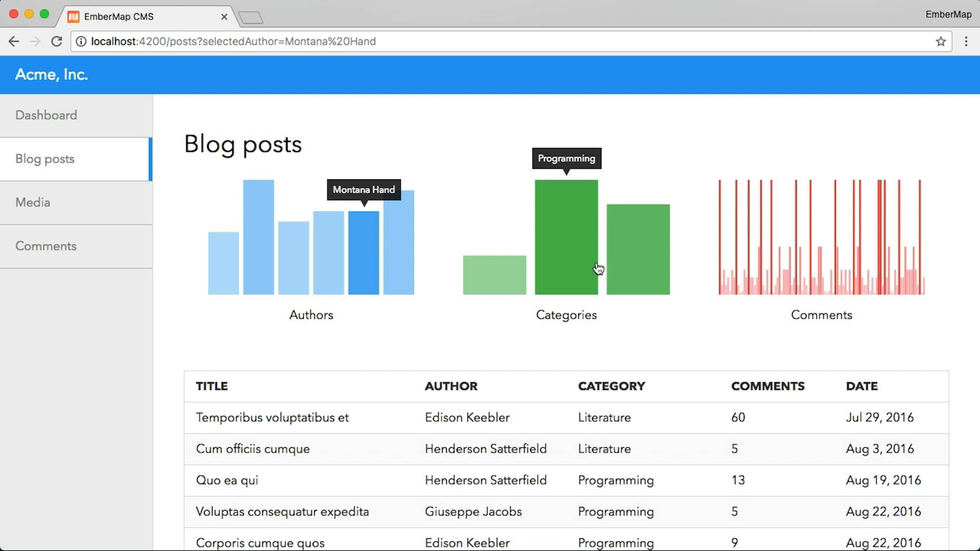Viewport: 980px width, 551px height.
Task: Click the EmberMap menu bar item
Action: (x=948, y=14)
